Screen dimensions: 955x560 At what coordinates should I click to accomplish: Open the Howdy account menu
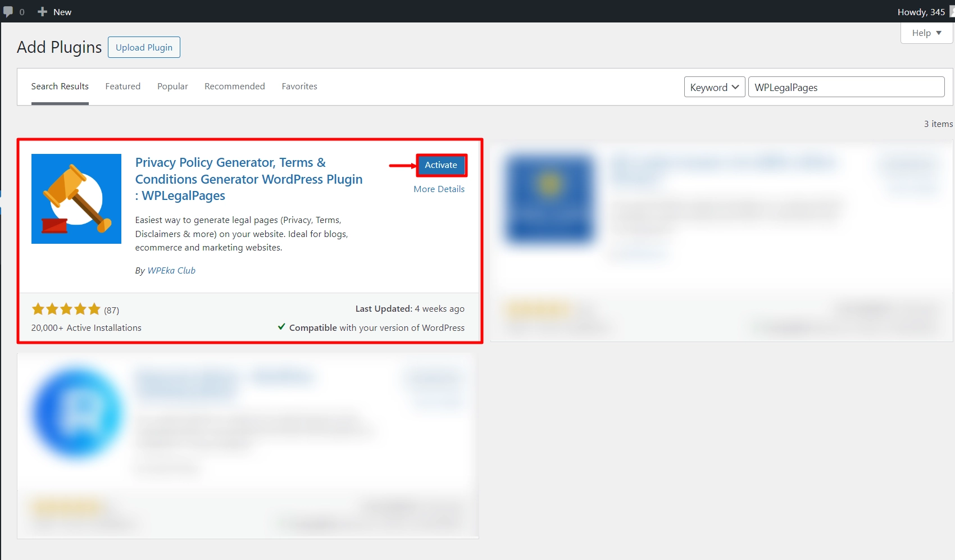920,11
